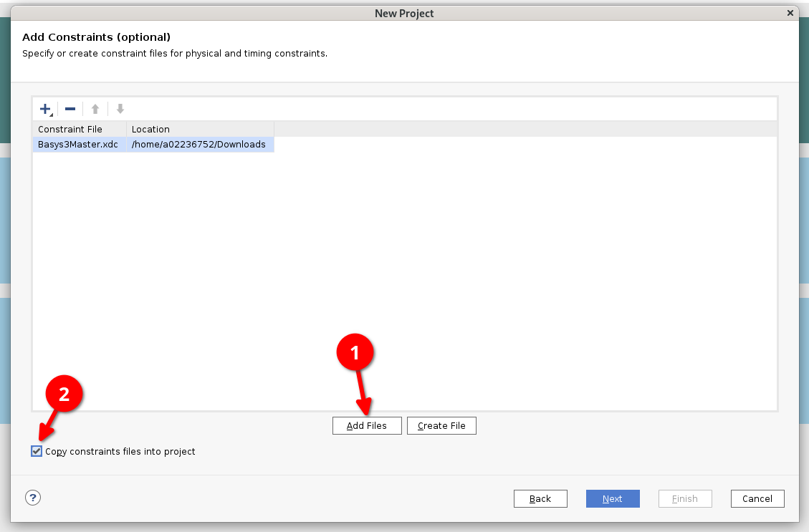Click the plus add constraint icon

click(x=45, y=109)
